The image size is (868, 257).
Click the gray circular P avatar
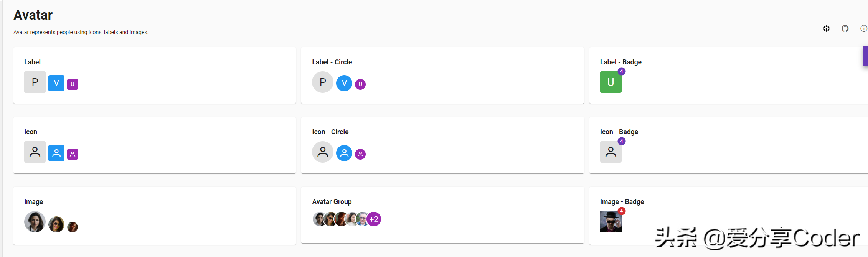[323, 82]
